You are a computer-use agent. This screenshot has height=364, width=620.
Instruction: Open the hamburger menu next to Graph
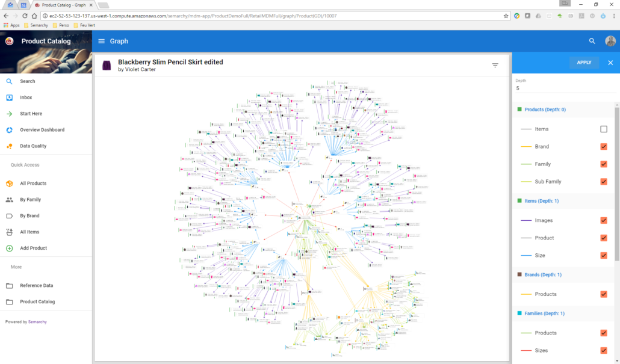[101, 41]
